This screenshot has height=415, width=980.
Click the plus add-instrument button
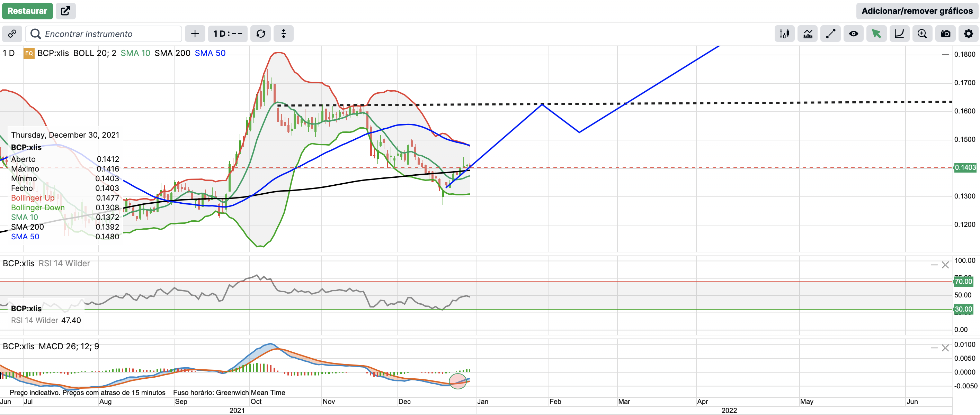[x=195, y=34]
